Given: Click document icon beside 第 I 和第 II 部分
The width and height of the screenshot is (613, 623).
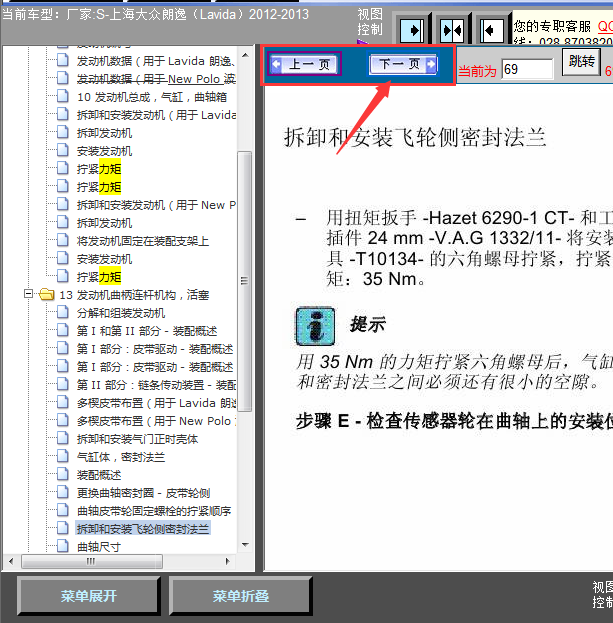Looking at the screenshot, I should click(x=62, y=330).
